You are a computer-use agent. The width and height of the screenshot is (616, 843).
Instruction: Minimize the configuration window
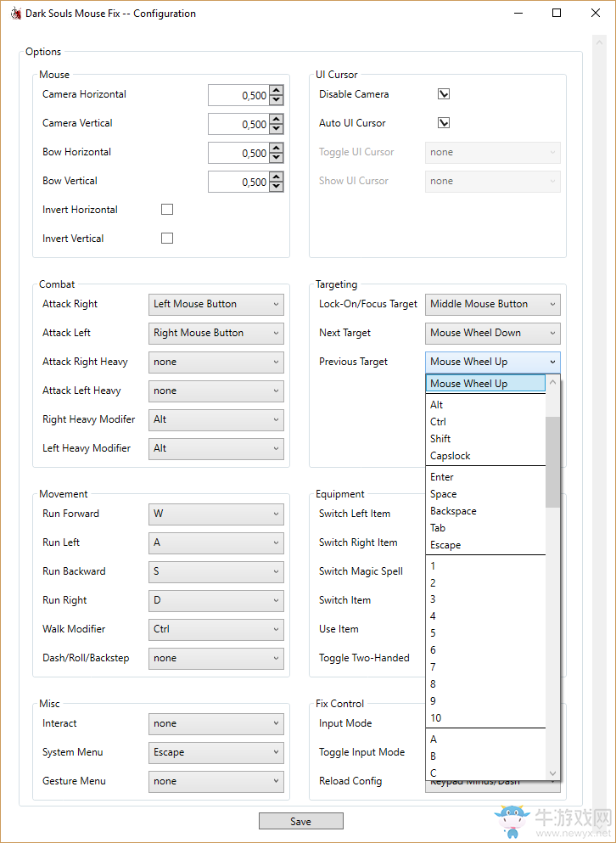tap(518, 13)
